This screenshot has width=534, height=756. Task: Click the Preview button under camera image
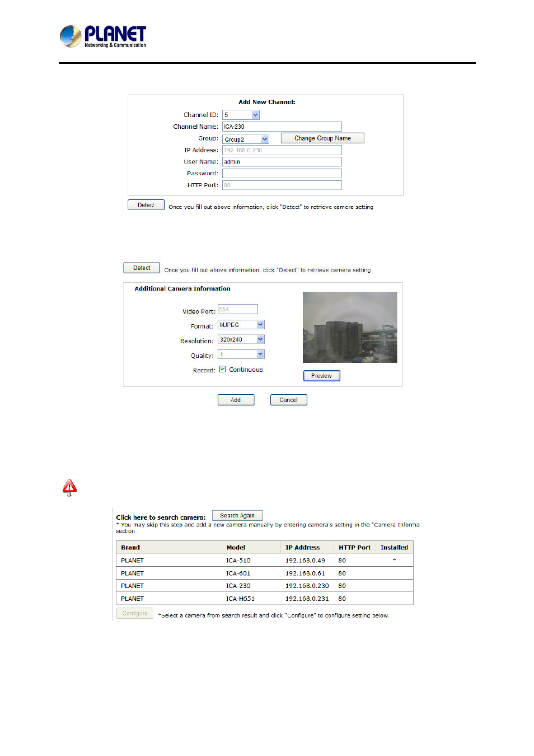[321, 376]
